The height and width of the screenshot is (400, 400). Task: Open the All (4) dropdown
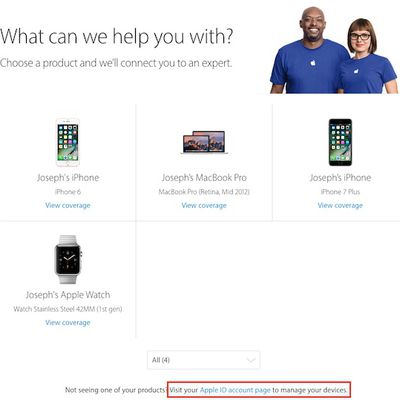[x=203, y=360]
